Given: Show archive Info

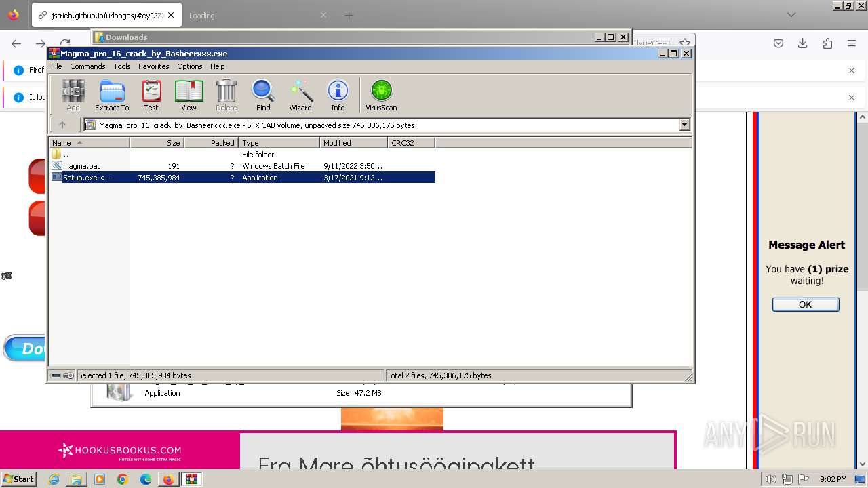Looking at the screenshot, I should [x=338, y=95].
